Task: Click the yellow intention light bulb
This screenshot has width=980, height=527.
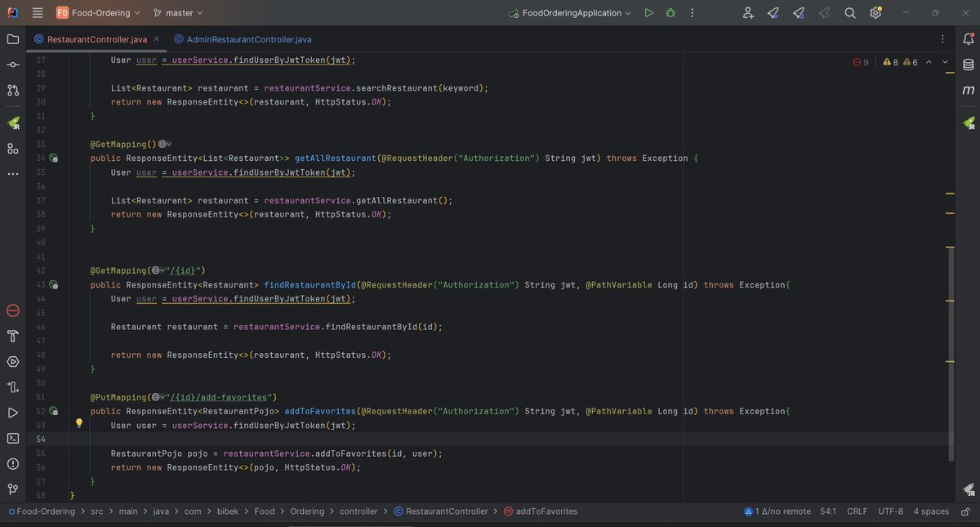Action: [x=79, y=423]
